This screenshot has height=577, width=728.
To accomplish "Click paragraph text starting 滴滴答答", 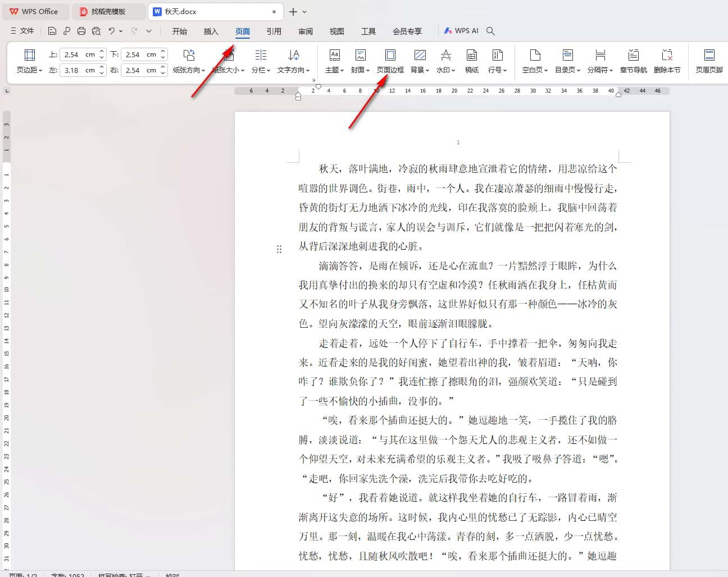I will pos(458,294).
